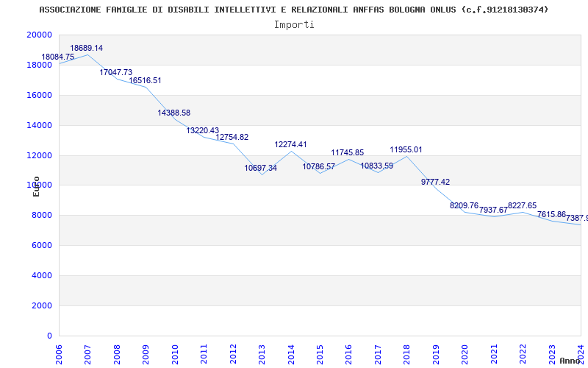Select data label 12274.41
The image size is (588, 368).
tap(290, 144)
